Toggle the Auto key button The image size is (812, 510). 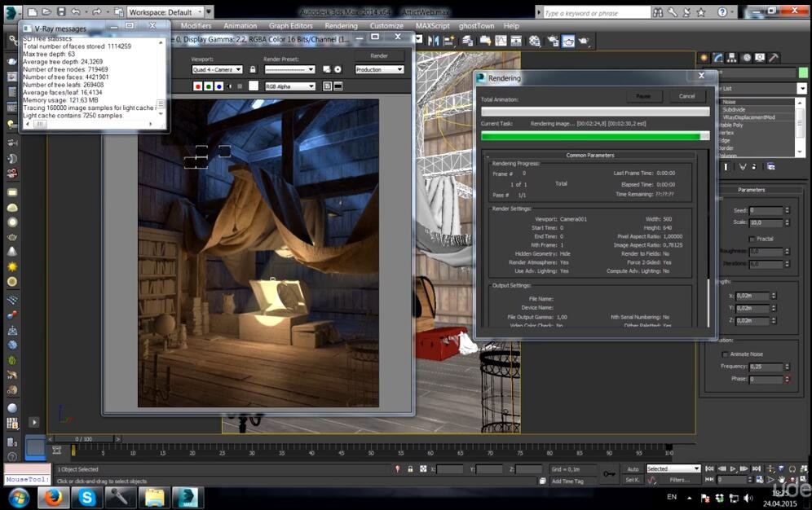click(x=633, y=469)
